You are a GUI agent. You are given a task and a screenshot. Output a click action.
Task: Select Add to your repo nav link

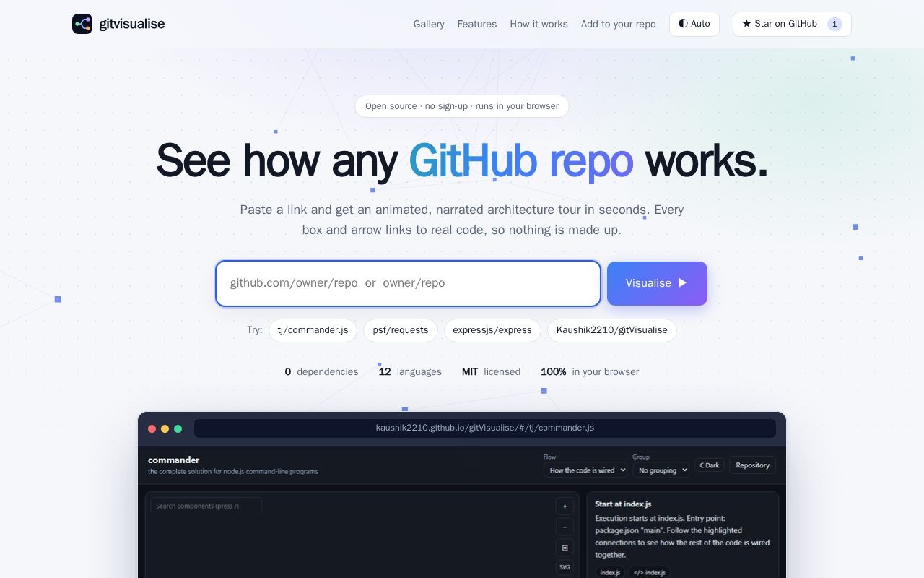(x=619, y=24)
